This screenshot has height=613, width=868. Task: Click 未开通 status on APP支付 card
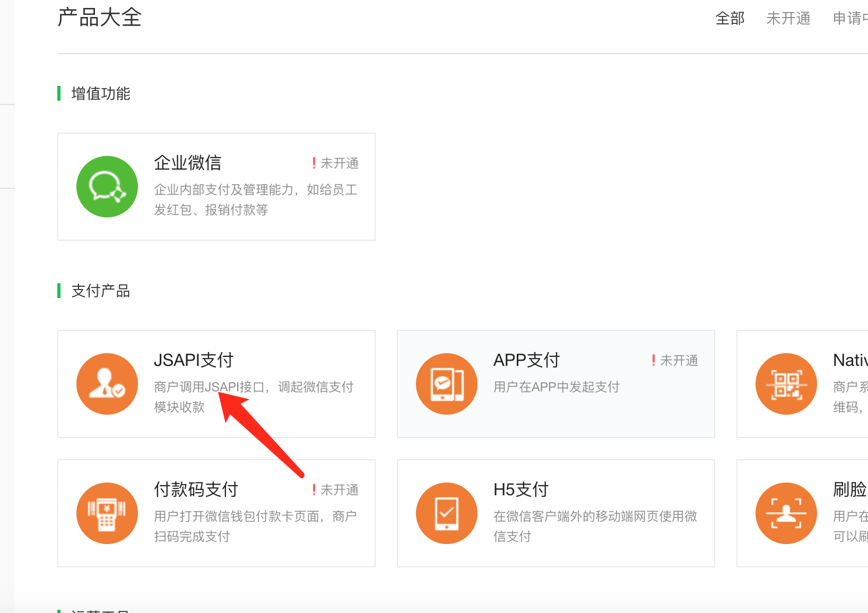point(679,361)
